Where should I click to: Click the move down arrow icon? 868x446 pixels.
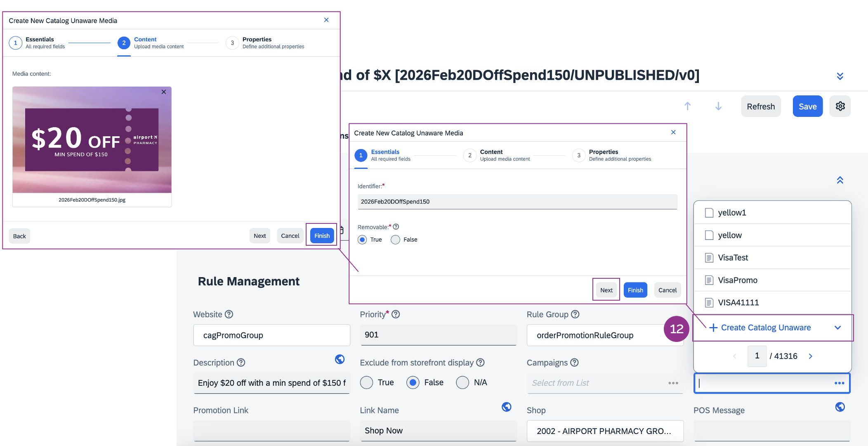[718, 106]
